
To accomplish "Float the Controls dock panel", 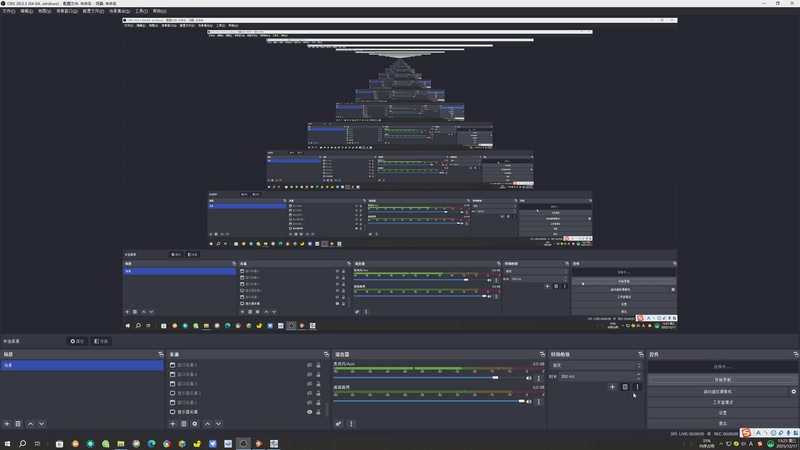I will point(796,354).
